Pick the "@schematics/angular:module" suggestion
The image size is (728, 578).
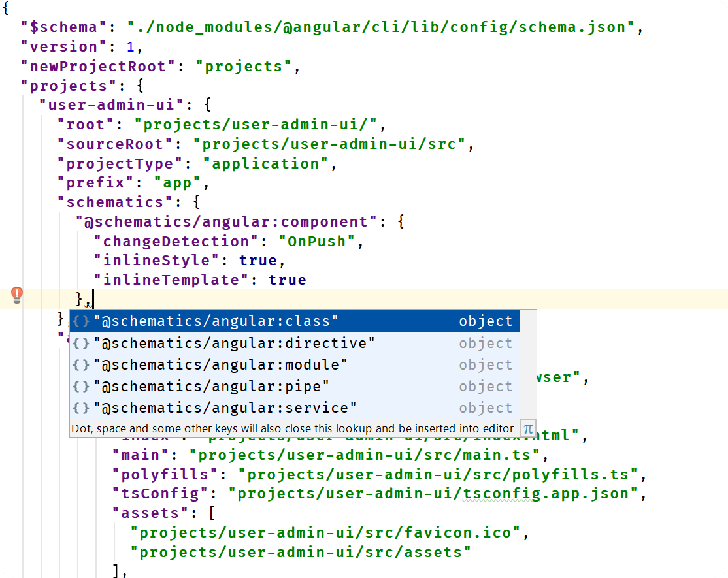pyautogui.click(x=220, y=364)
